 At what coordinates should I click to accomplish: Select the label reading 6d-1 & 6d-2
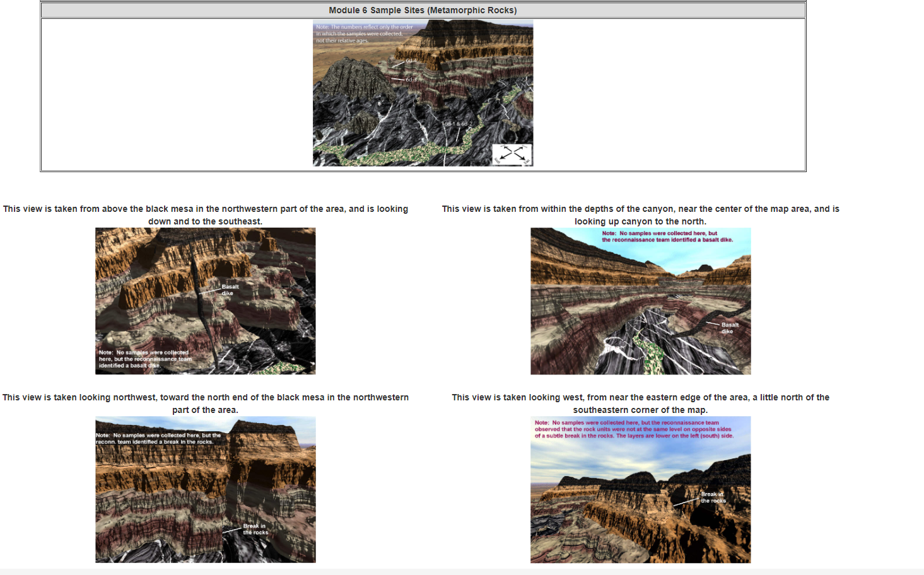tap(457, 124)
